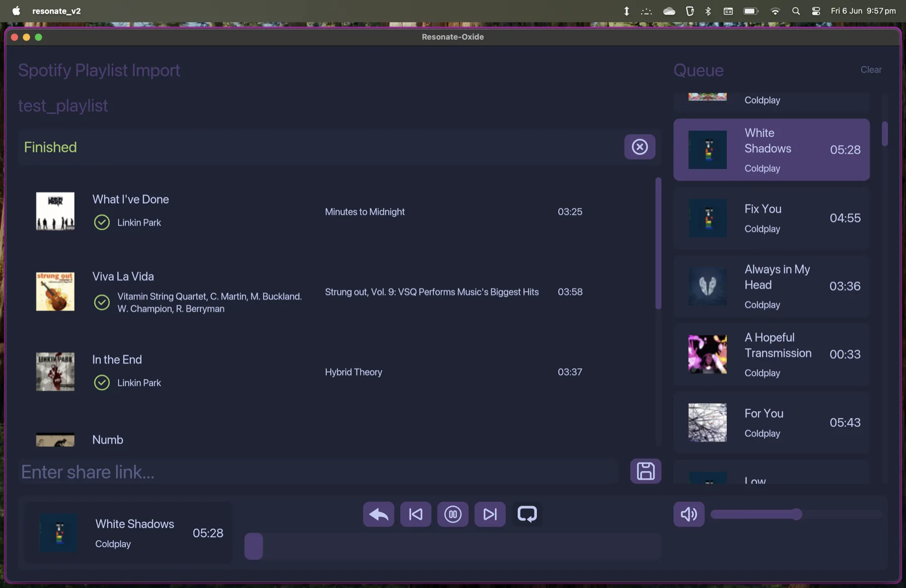Select For You in the queue
The height and width of the screenshot is (588, 906).
click(x=772, y=423)
